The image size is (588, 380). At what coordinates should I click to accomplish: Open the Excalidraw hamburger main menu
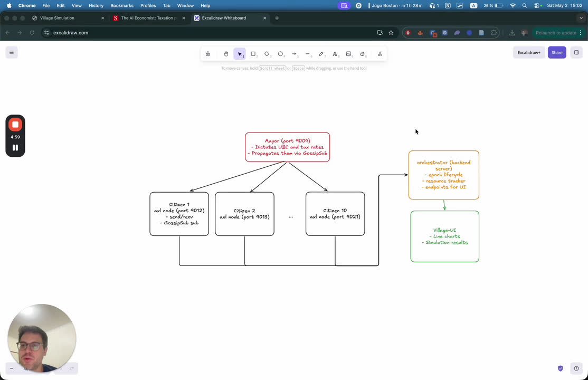click(12, 53)
